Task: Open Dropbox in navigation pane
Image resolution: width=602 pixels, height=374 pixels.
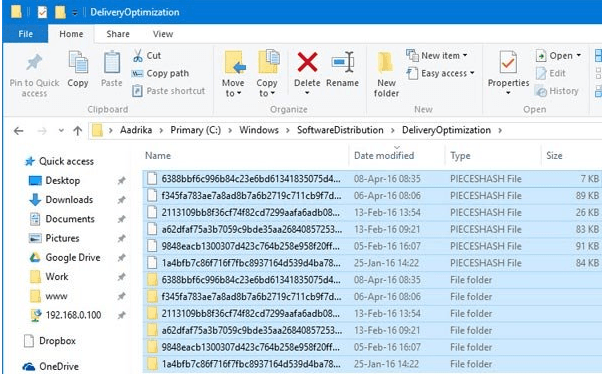Action: (x=50, y=341)
